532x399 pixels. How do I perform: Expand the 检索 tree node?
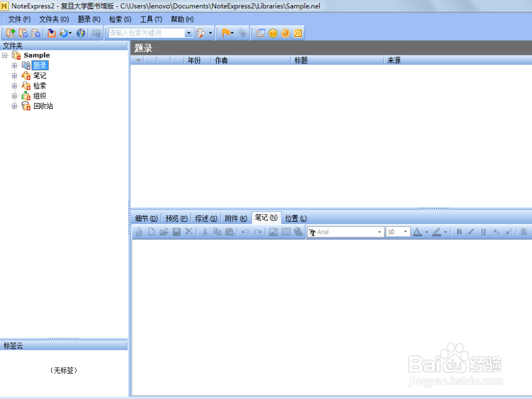coord(14,85)
